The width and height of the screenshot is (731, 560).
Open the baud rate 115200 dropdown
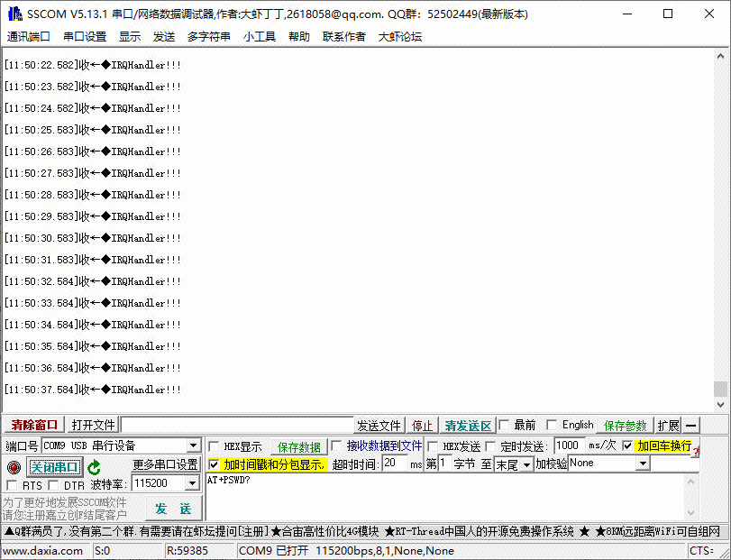pos(191,484)
